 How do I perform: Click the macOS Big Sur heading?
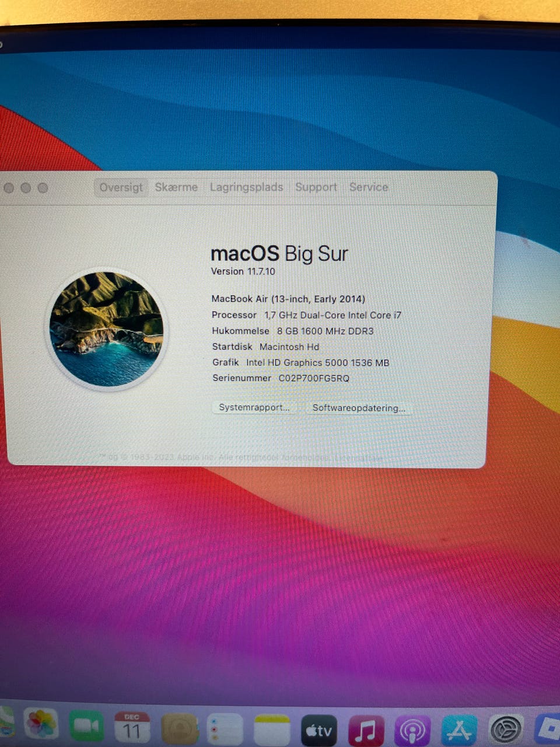pyautogui.click(x=279, y=254)
